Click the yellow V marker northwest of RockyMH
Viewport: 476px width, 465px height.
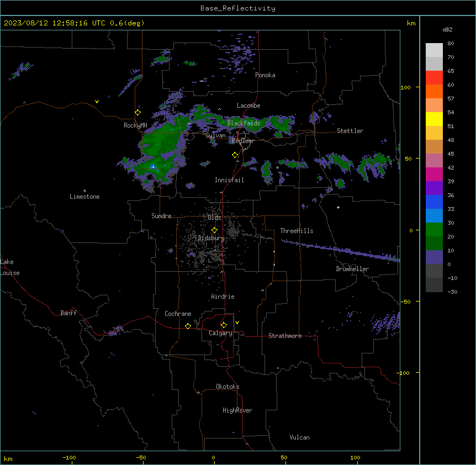97,102
